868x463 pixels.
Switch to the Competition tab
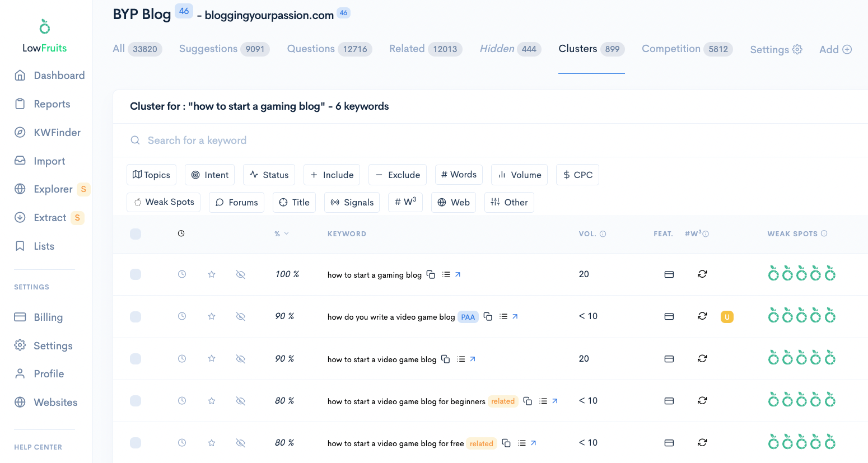click(x=687, y=49)
